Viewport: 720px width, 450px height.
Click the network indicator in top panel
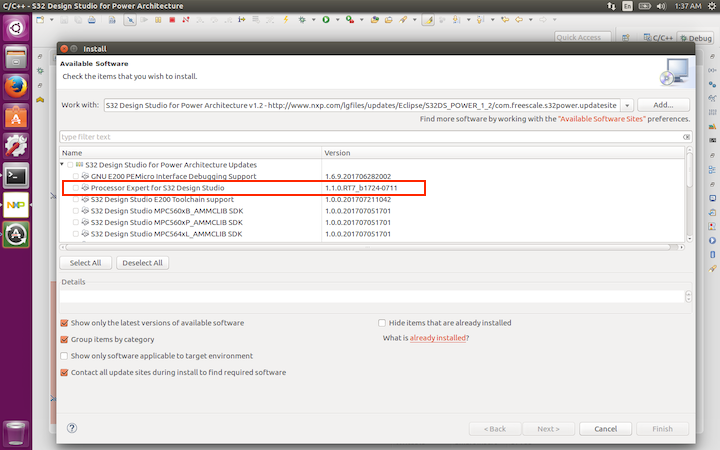611,6
